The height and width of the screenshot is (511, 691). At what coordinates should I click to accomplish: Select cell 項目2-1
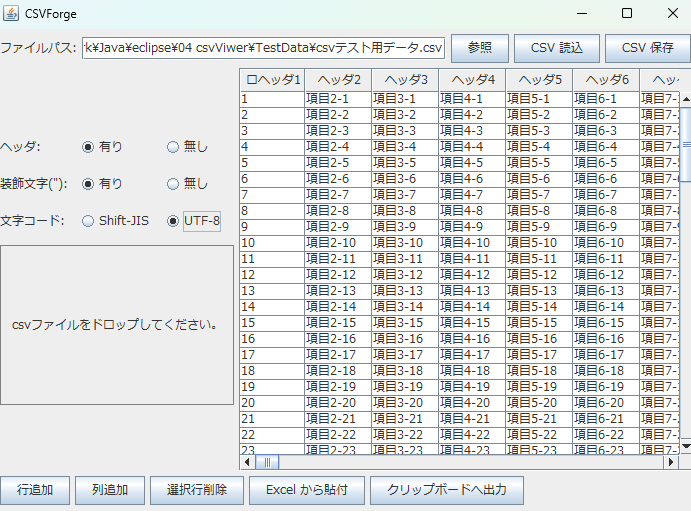coord(338,99)
